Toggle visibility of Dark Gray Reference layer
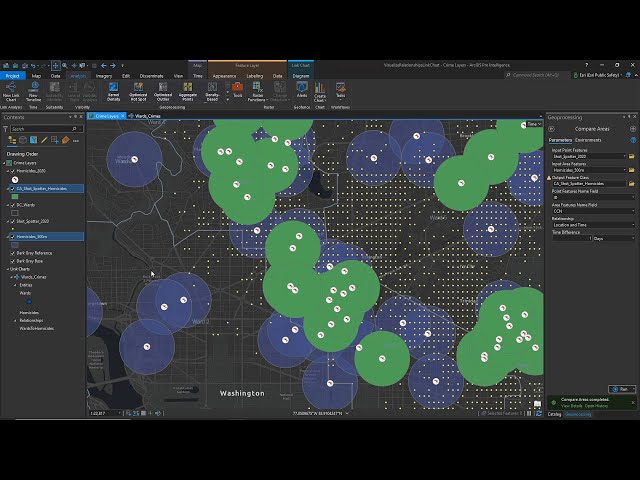This screenshot has width=640, height=480. click(x=13, y=253)
